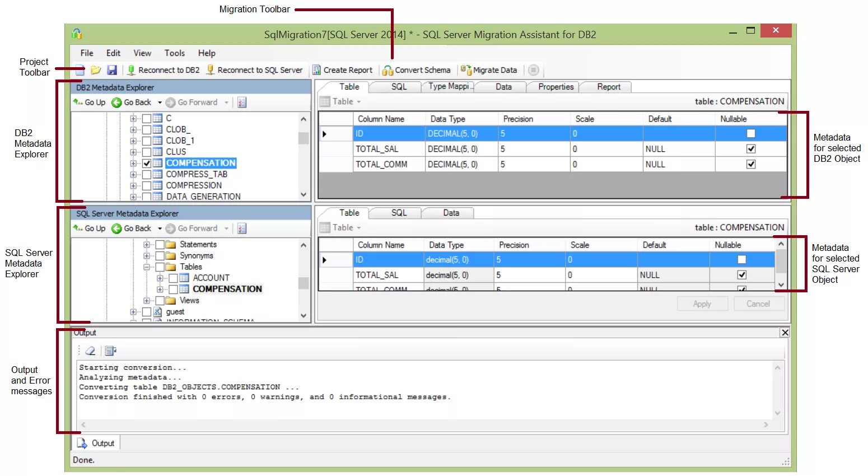Click Reconnect to DB2 toolbar button
The height and width of the screenshot is (476, 868).
click(163, 70)
